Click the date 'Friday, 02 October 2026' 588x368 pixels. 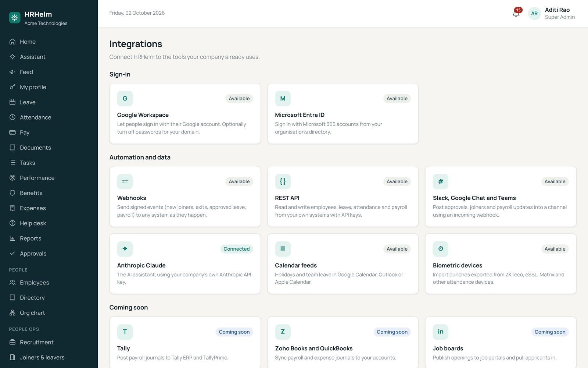pos(137,13)
